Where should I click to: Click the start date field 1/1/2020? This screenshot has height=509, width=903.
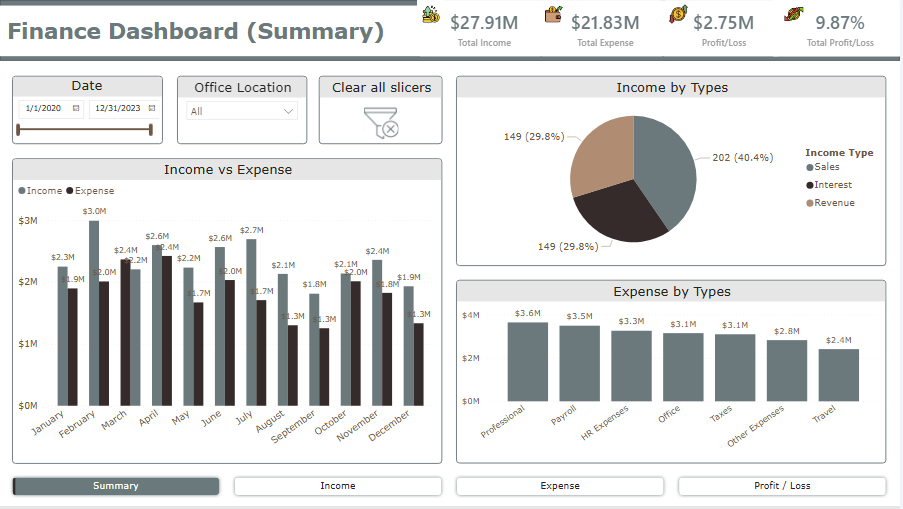click(44, 108)
